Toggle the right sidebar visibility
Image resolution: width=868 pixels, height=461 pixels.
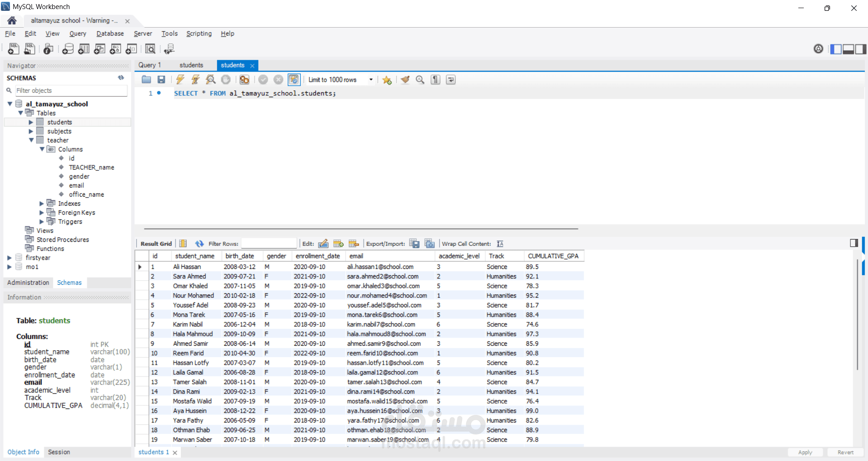(x=861, y=49)
